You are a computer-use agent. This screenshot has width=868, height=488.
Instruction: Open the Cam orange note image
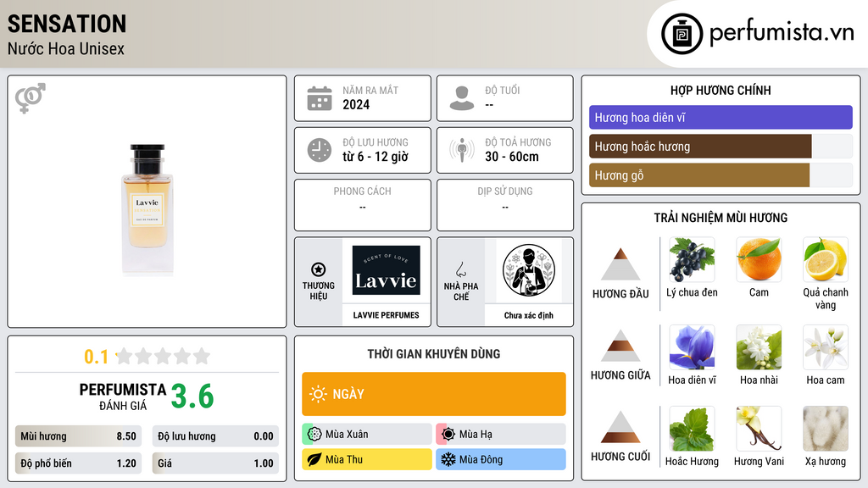click(x=759, y=260)
